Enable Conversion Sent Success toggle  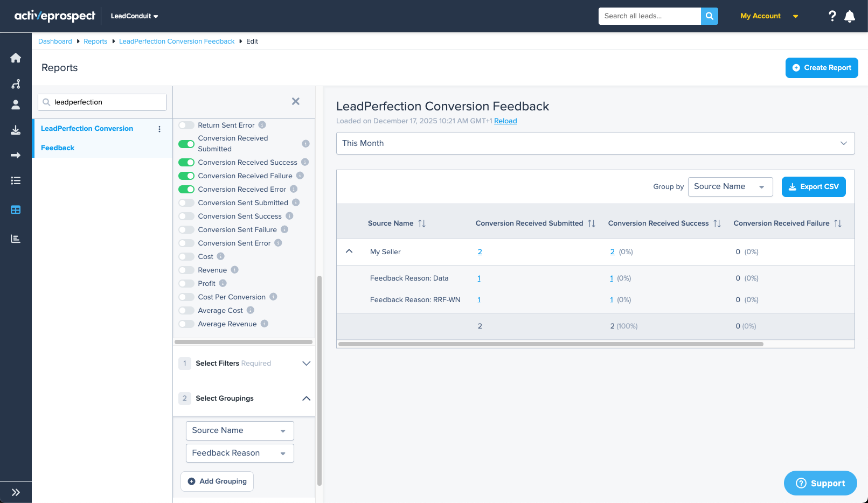pyautogui.click(x=186, y=216)
